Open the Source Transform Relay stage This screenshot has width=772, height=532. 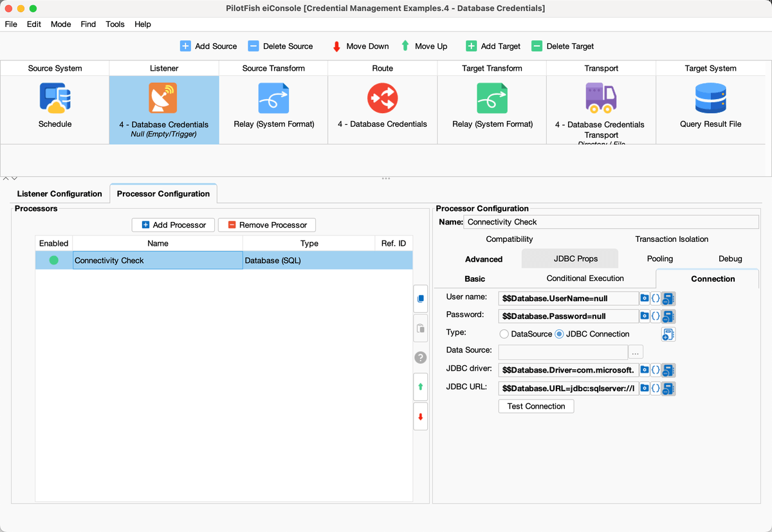pyautogui.click(x=273, y=109)
